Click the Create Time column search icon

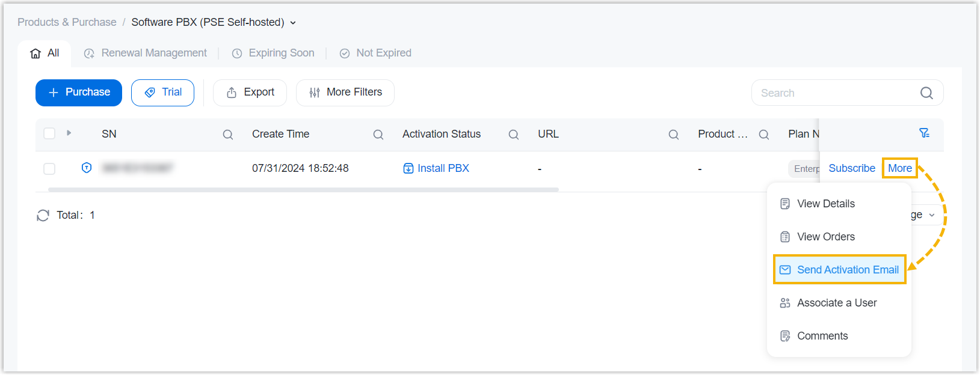click(x=378, y=135)
